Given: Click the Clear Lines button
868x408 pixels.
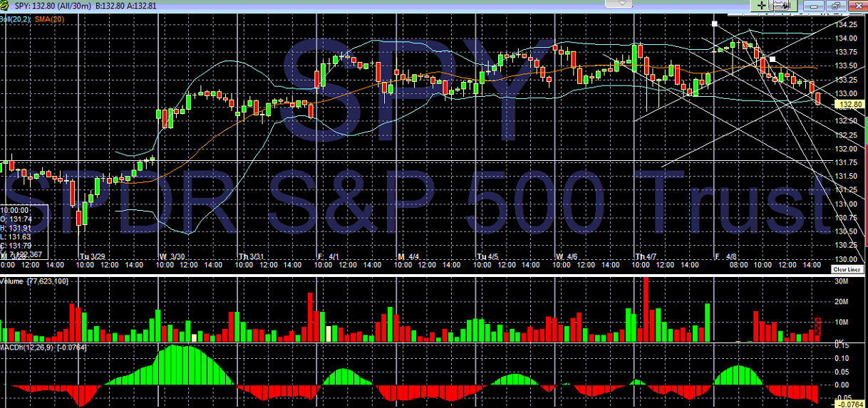Looking at the screenshot, I should pyautogui.click(x=847, y=270).
